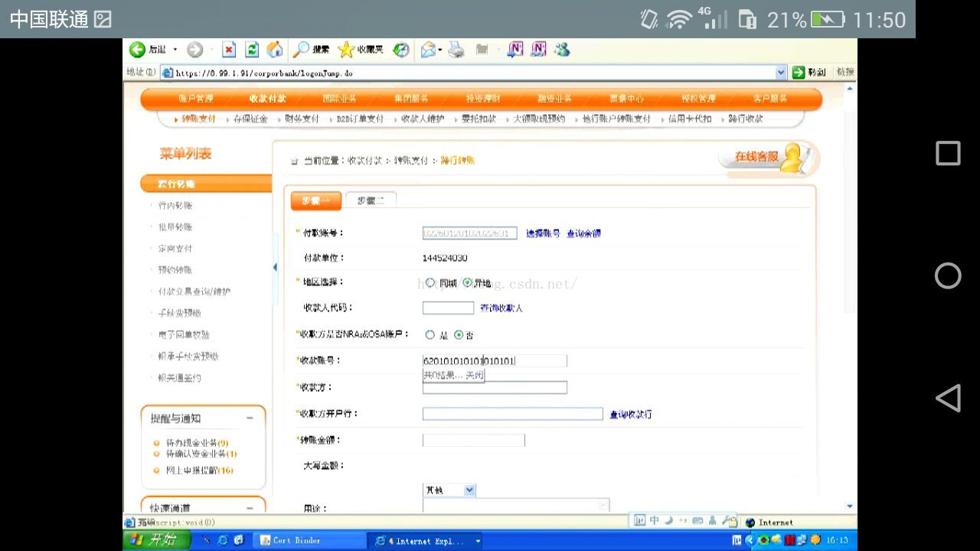980x551 pixels.
Task: Open the 客户服务 top navigation menu
Action: 769,99
